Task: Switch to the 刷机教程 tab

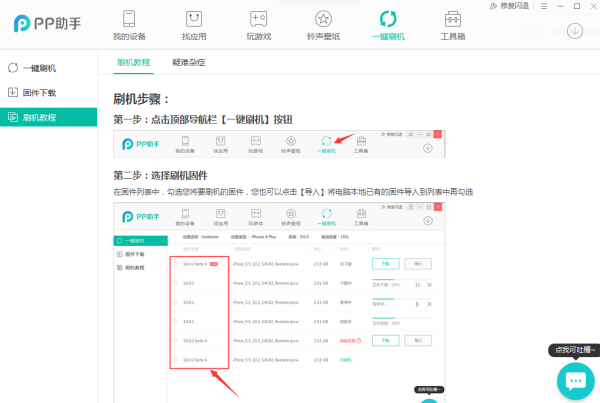Action: point(134,62)
